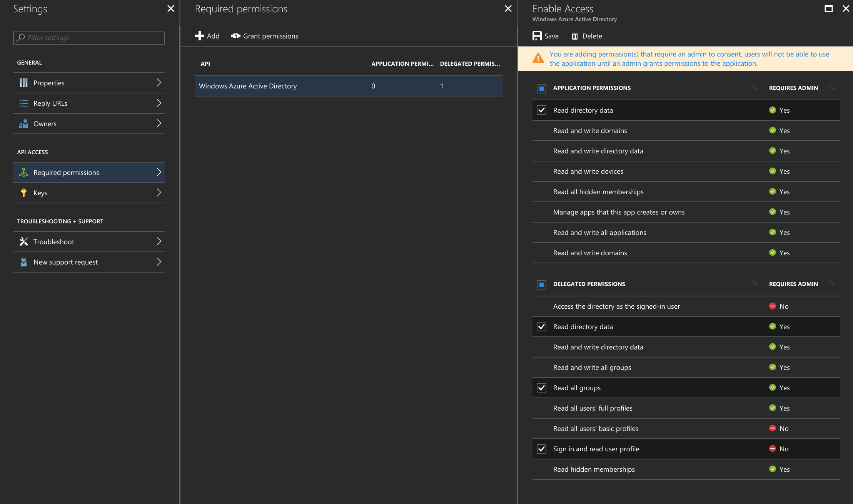Click the Delete trash icon
The image size is (853, 504).
point(574,36)
